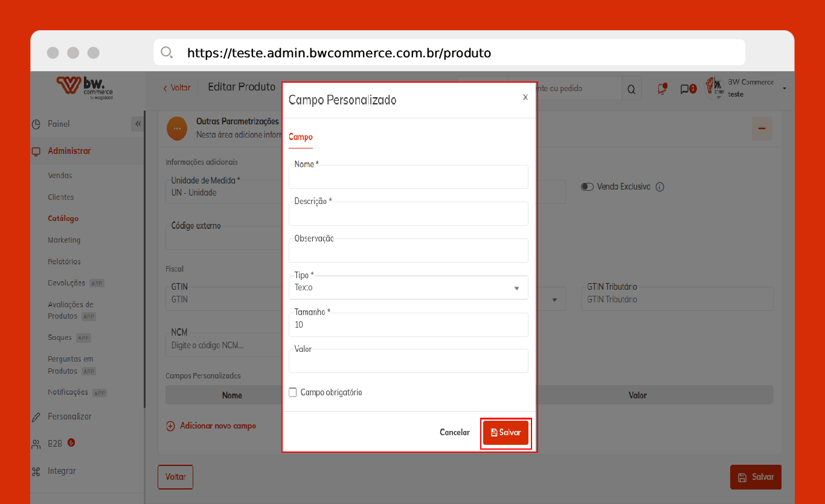Check the Campo obrigatório checkbox
Viewport: 825px width, 504px height.
[x=293, y=392]
